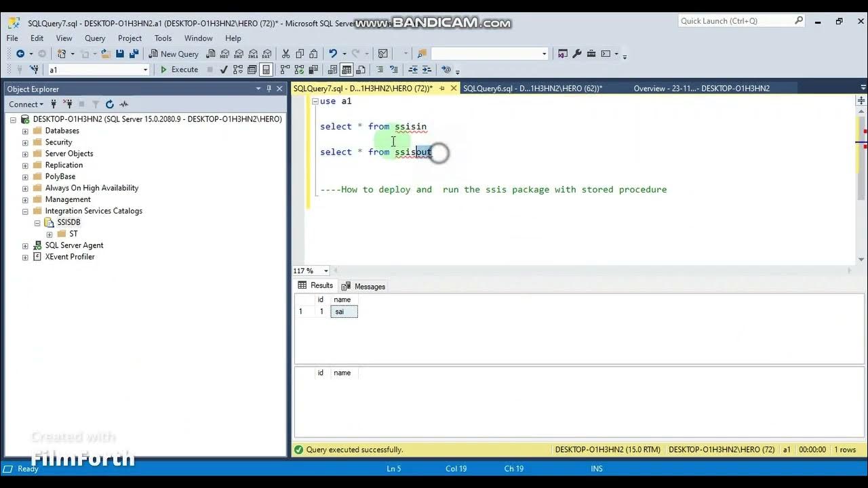Open the Query menu
Image resolution: width=868 pixels, height=488 pixels.
(x=95, y=38)
